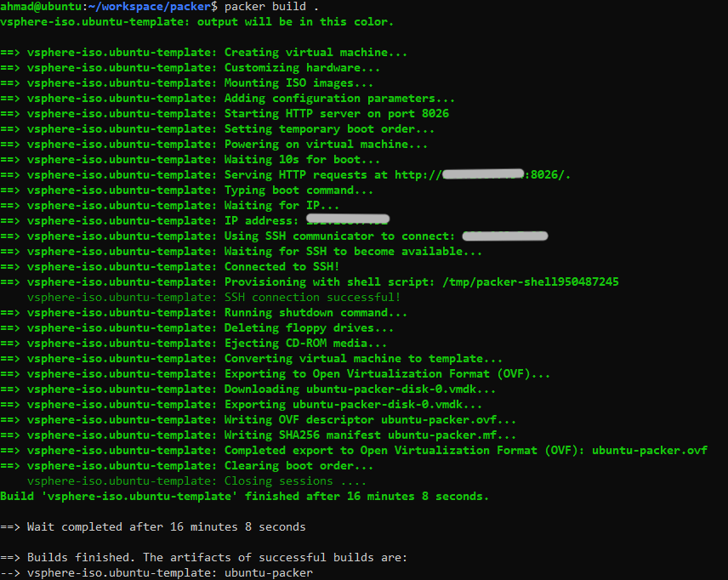
Task: Click the 'SSH connection successful!' line
Action: [213, 298]
